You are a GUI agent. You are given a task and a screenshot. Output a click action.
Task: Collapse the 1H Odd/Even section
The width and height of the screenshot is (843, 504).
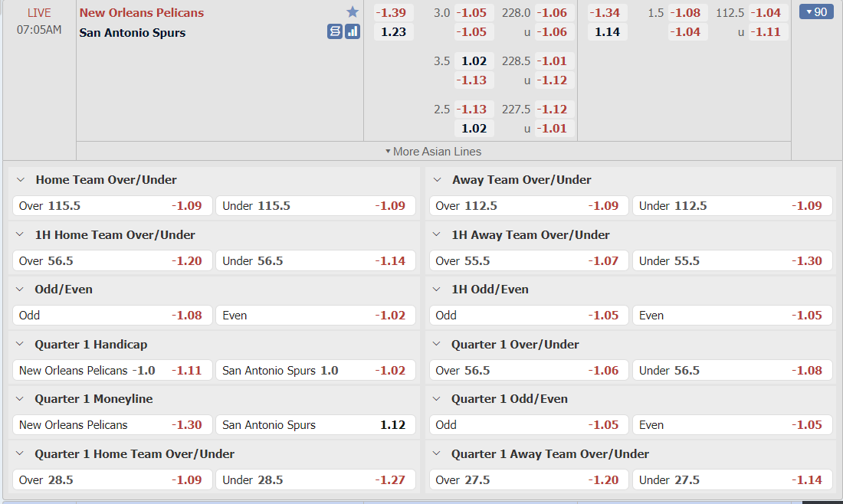pos(437,289)
